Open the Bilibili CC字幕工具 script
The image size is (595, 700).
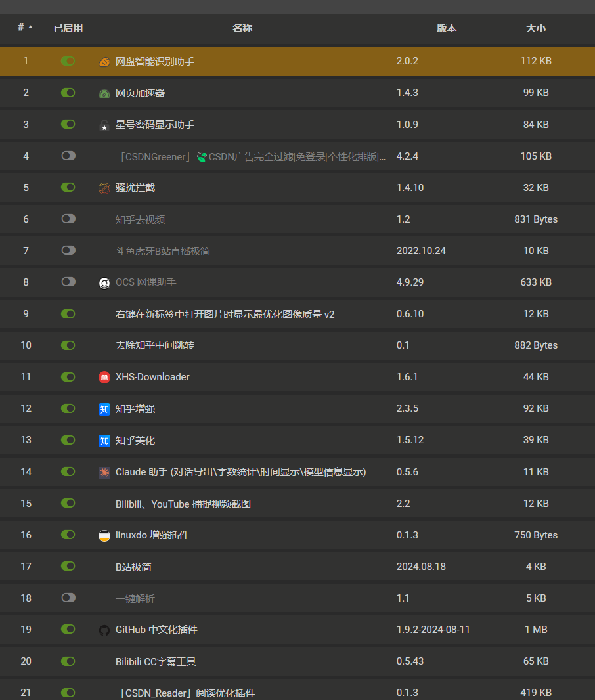point(156,662)
